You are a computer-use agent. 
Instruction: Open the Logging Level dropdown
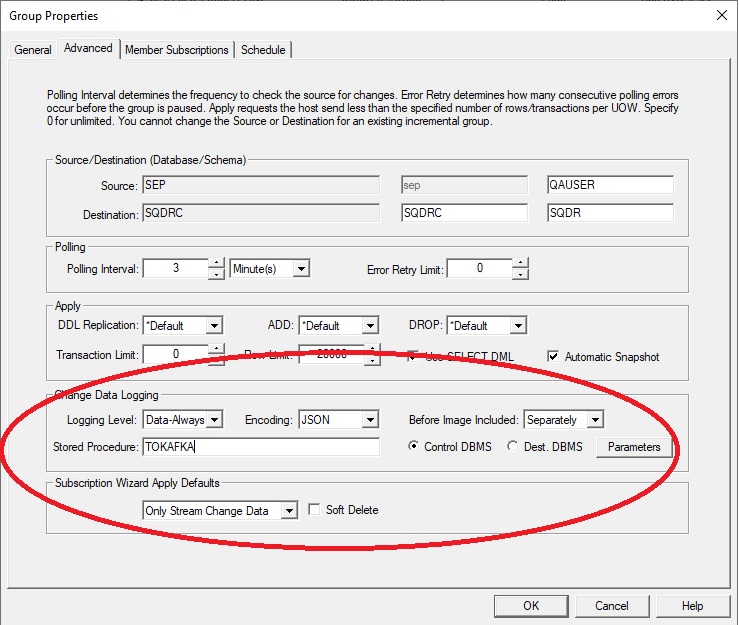pos(213,420)
